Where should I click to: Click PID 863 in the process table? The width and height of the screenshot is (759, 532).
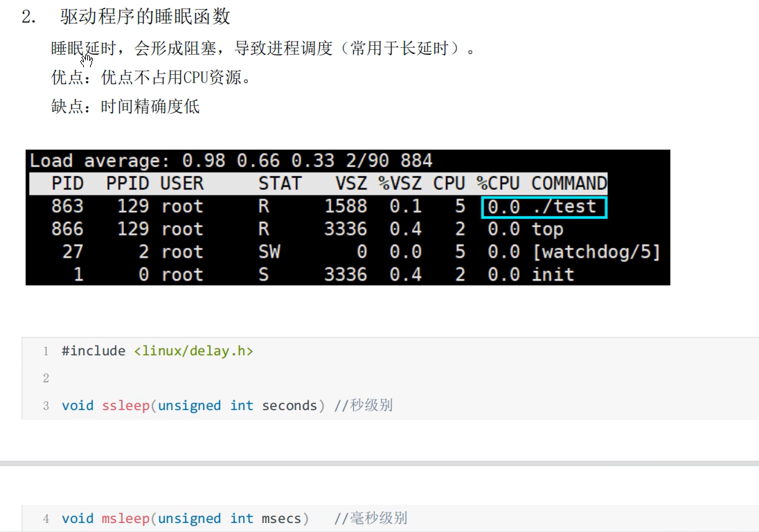click(x=67, y=206)
